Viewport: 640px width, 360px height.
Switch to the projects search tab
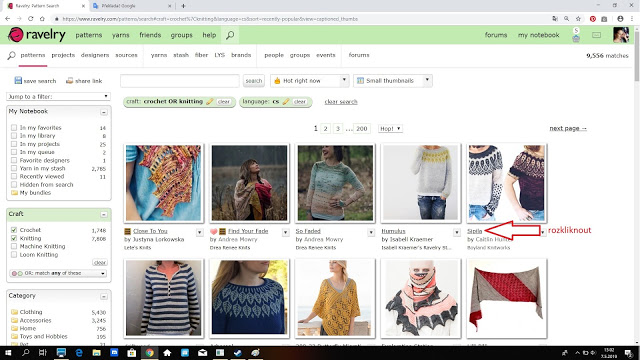[x=63, y=55]
